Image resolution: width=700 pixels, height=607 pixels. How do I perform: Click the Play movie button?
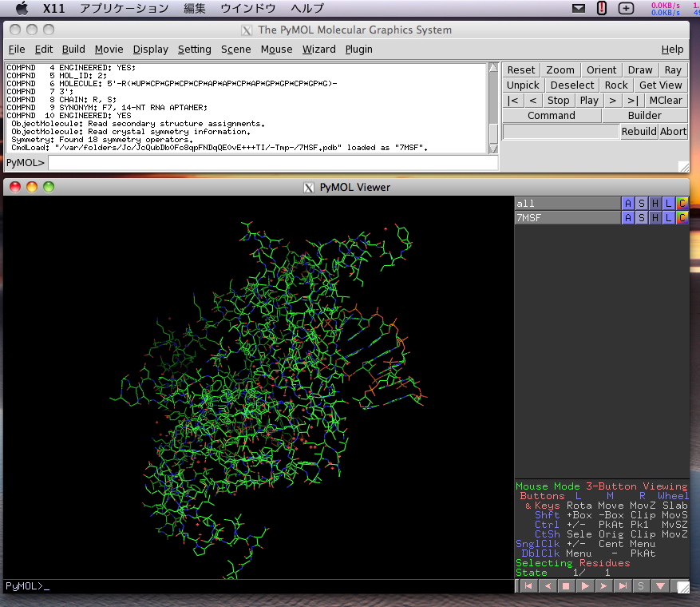589,101
